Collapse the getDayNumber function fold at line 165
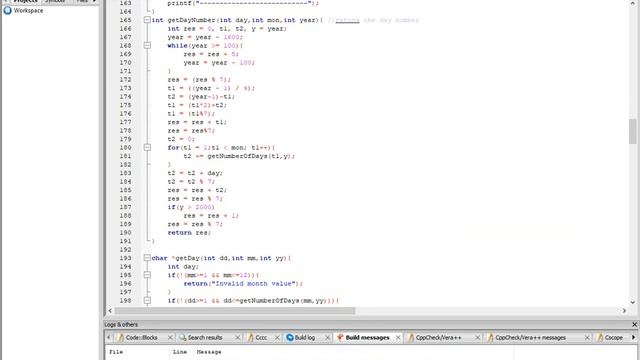Viewport: 640px width, 360px height. [x=147, y=20]
